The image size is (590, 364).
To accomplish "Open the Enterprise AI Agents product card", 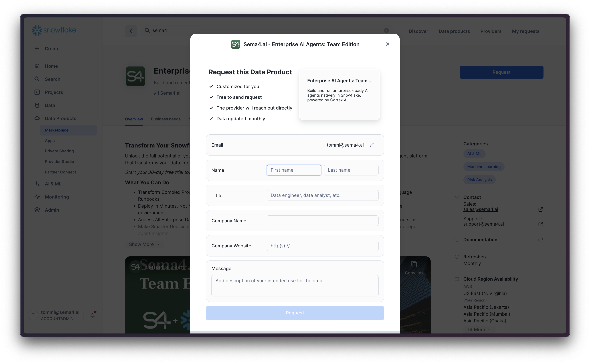I will point(339,95).
